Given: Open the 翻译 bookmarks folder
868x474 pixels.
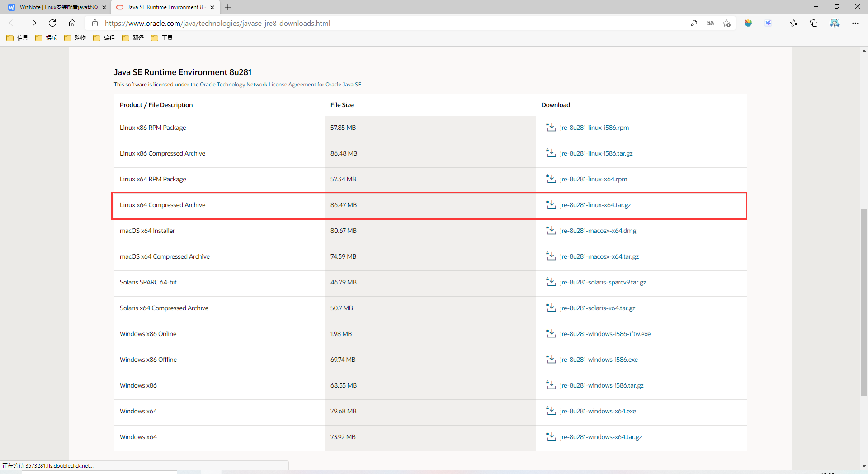Looking at the screenshot, I should click(133, 38).
